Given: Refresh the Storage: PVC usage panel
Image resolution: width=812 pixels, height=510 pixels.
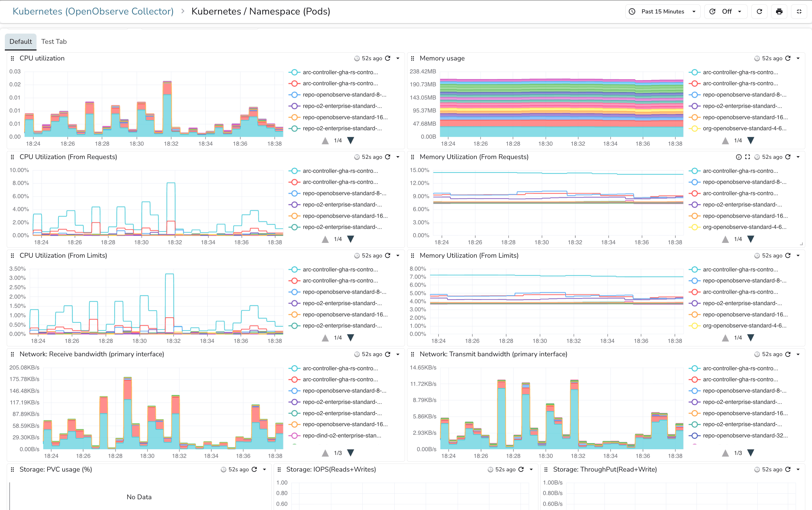Looking at the screenshot, I should [255, 469].
